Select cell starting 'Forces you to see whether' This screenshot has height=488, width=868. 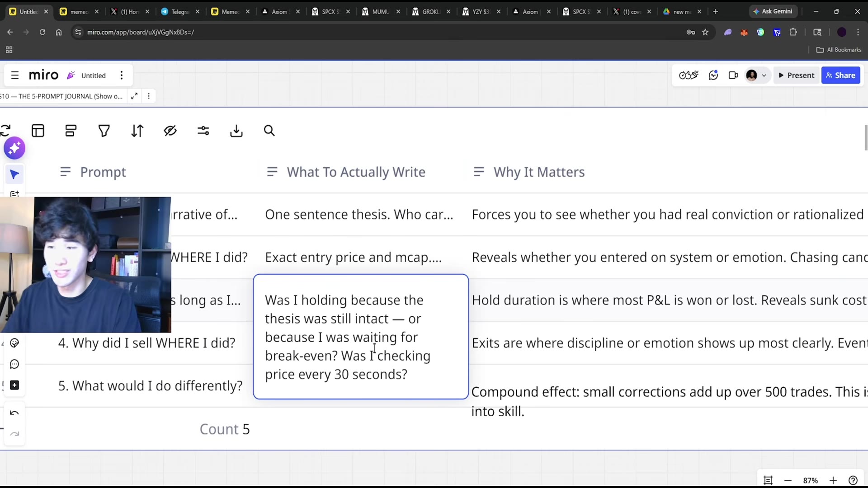pos(668,215)
